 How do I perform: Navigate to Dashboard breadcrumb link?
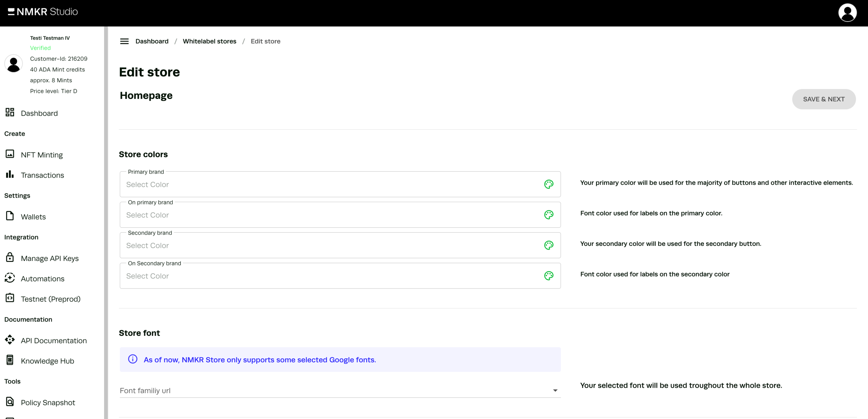[152, 41]
